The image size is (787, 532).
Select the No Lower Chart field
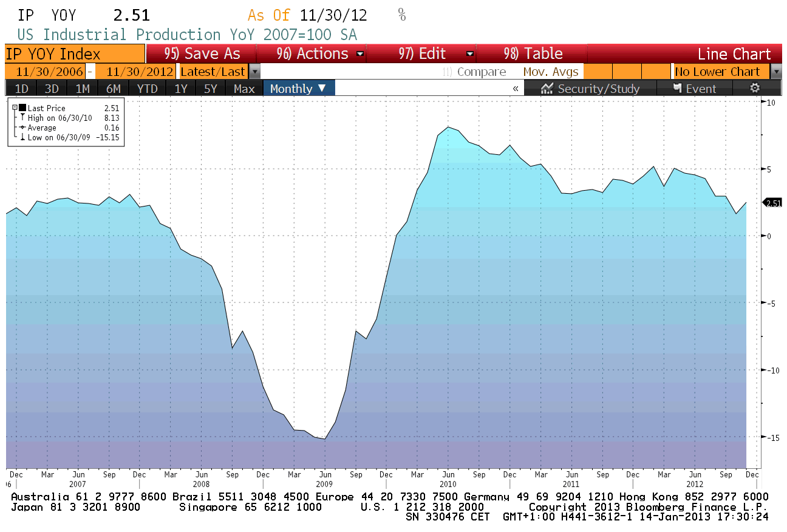tap(721, 72)
